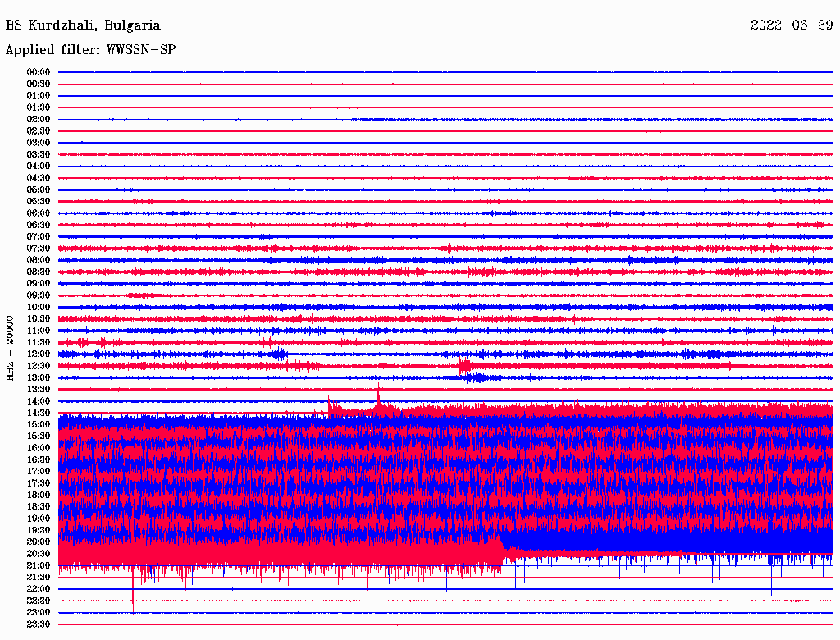Click the date label 2022-06-29
Image resolution: width=840 pixels, height=640 pixels.
click(x=792, y=25)
